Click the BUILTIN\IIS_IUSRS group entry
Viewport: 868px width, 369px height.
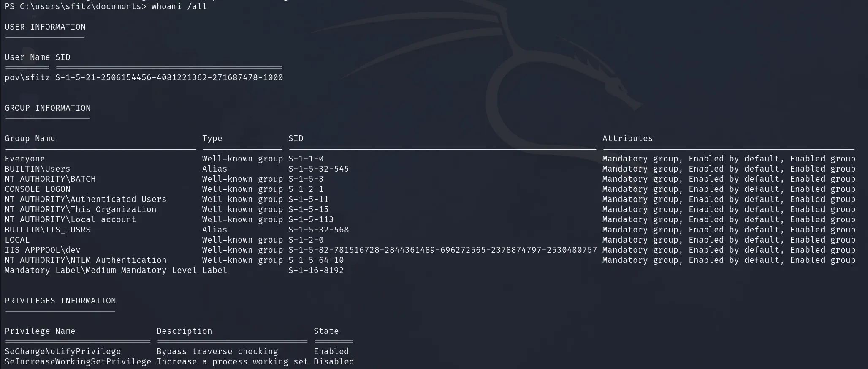pyautogui.click(x=48, y=230)
